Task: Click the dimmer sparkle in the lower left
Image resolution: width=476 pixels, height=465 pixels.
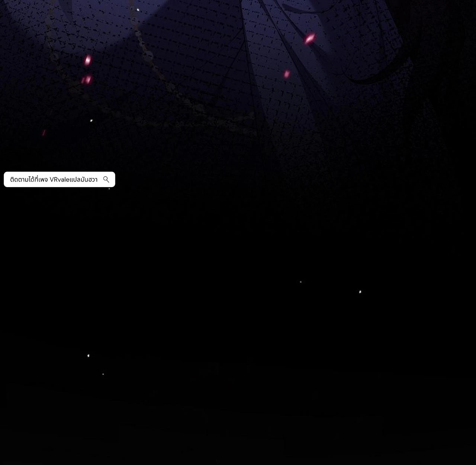Action: click(103, 374)
